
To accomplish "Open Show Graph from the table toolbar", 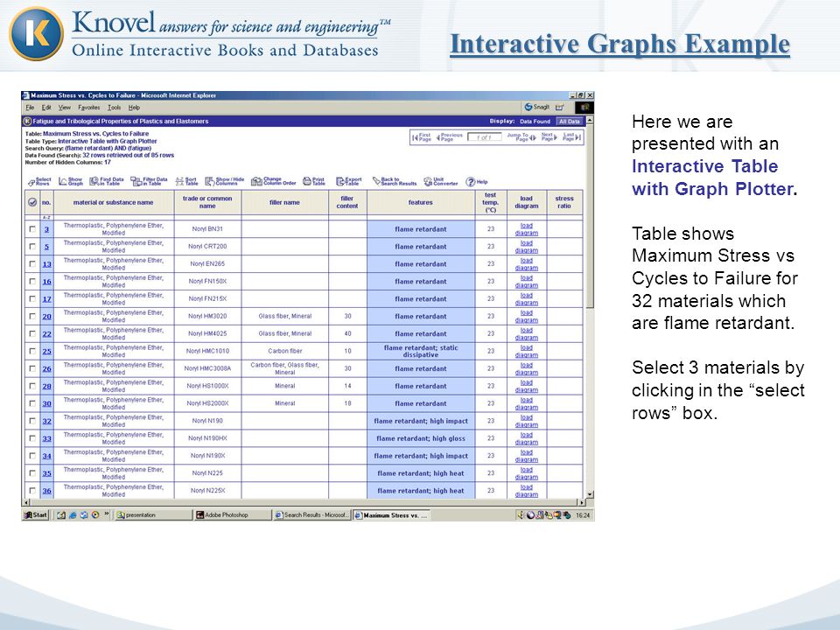I will click(x=71, y=182).
